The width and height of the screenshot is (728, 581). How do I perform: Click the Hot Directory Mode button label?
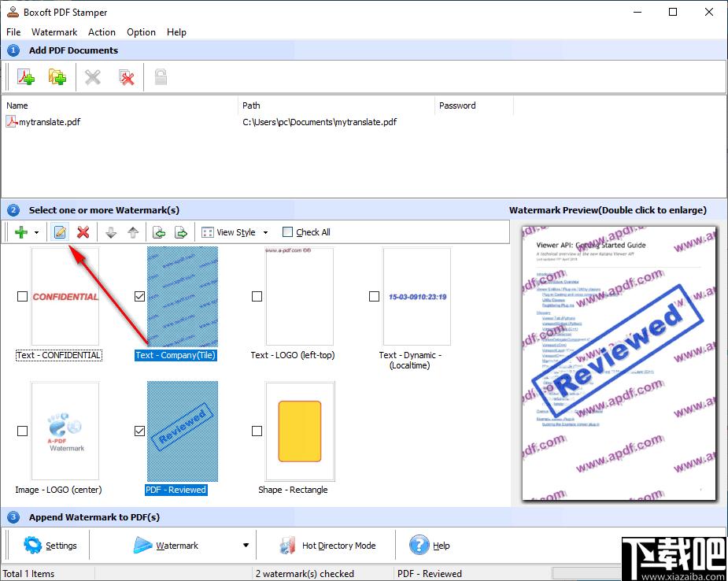(x=339, y=546)
